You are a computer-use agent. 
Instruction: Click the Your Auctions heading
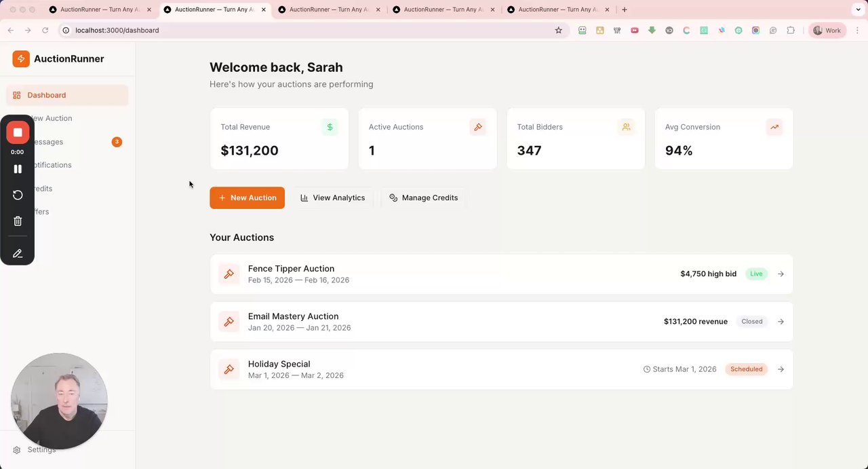[241, 238]
